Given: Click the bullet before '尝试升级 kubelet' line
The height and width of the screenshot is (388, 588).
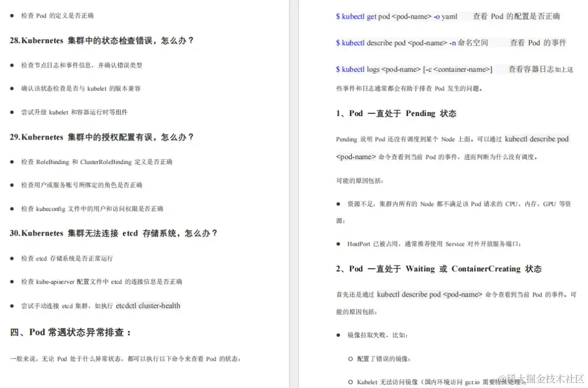Looking at the screenshot, I should tap(11, 112).
